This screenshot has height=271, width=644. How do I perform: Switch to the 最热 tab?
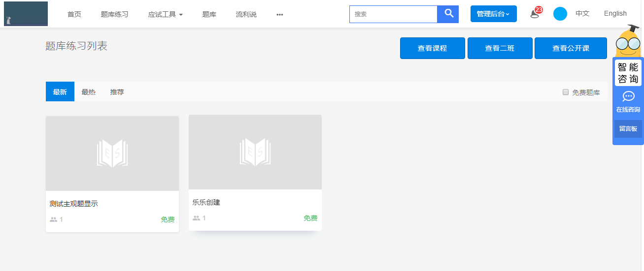click(x=89, y=92)
